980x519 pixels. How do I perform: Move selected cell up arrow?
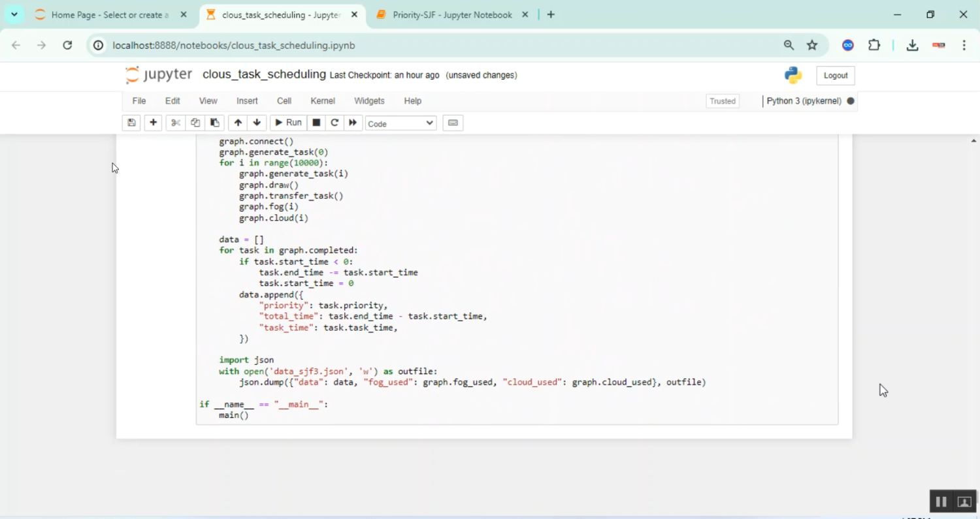238,123
